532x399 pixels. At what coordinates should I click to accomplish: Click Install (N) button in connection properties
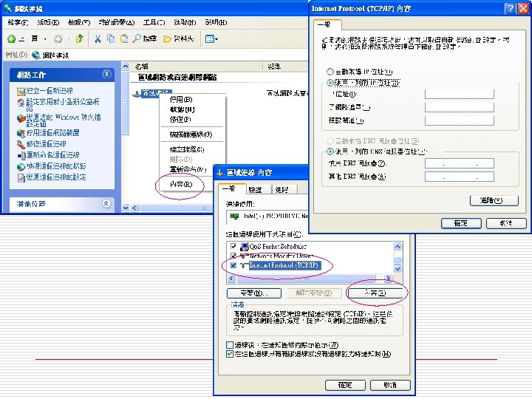pos(253,293)
